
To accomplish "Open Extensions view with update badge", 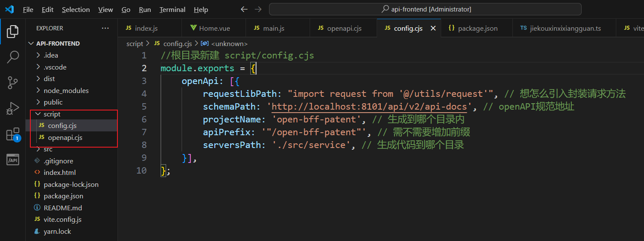I will [x=13, y=134].
